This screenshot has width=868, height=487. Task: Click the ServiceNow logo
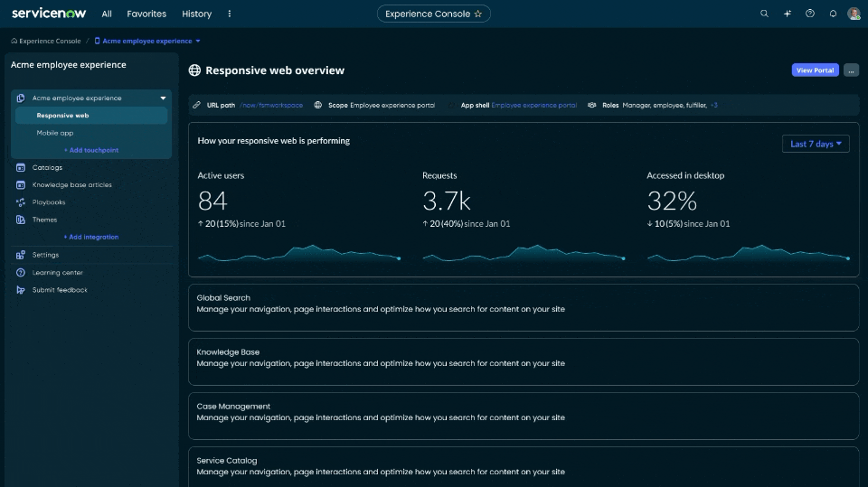point(49,14)
